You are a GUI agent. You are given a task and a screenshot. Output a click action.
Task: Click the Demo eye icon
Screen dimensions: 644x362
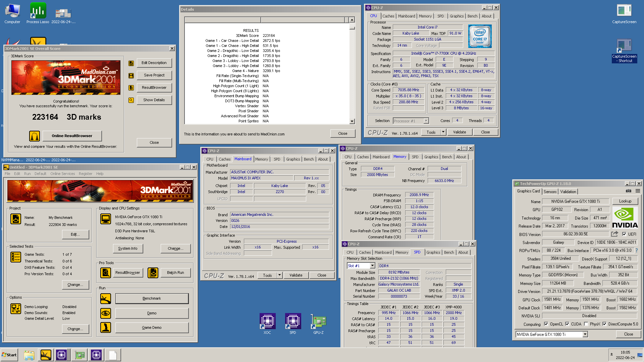click(x=106, y=313)
